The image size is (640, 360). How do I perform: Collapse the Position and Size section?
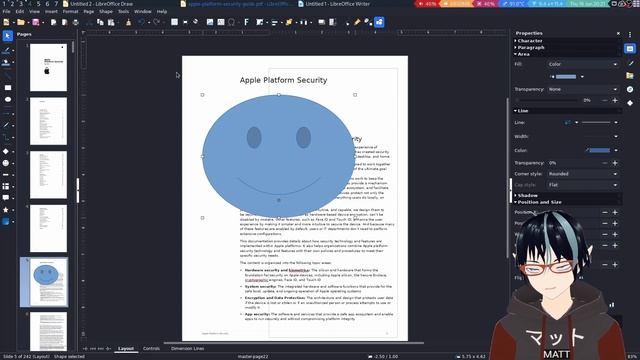point(538,202)
